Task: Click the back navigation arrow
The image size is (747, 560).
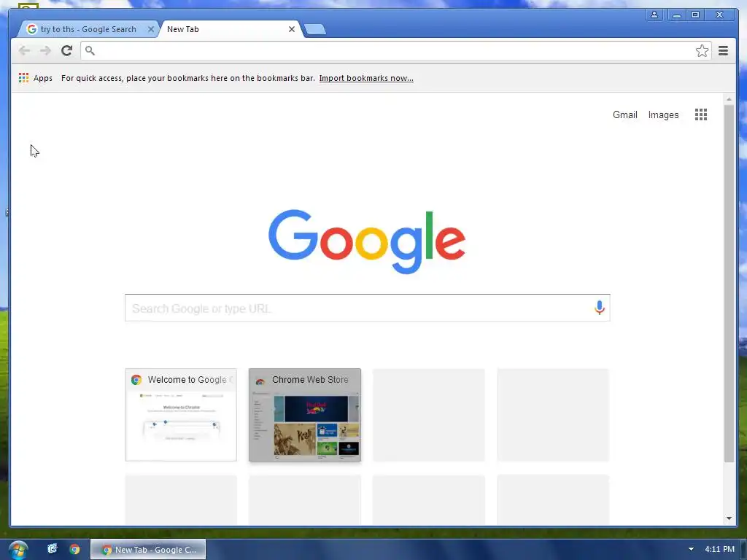Action: tap(24, 50)
